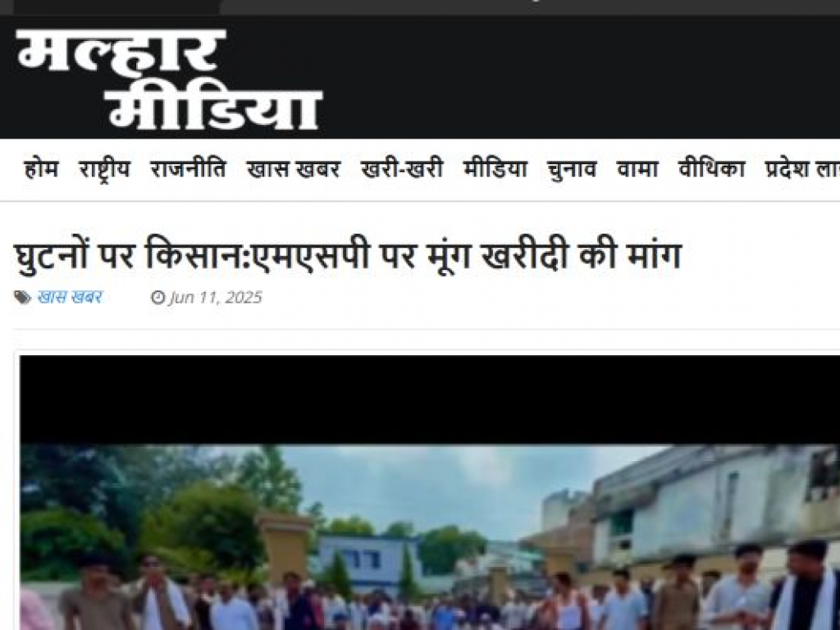Open the खरी-खरी section
Screen dimensions: 840x630
point(402,169)
